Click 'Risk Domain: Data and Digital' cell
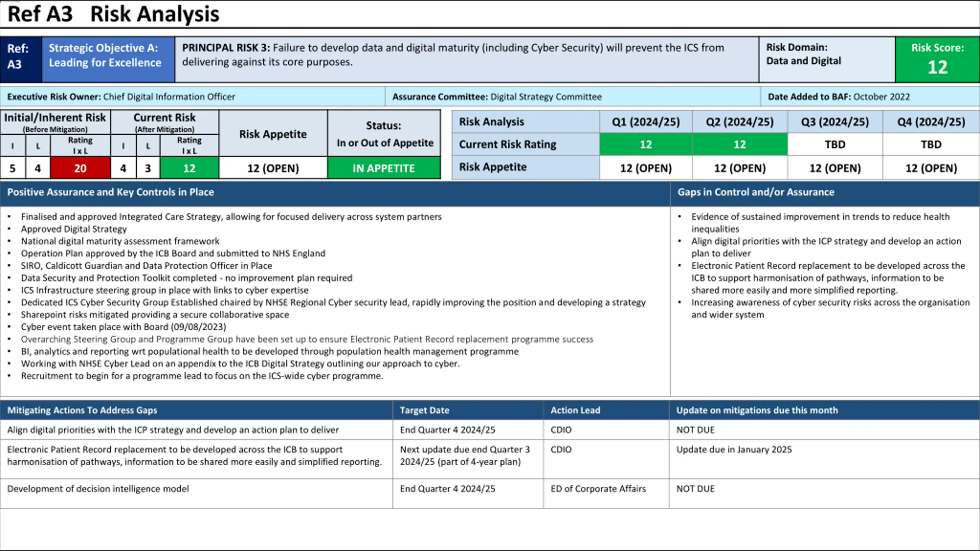The image size is (980, 551). coord(827,59)
